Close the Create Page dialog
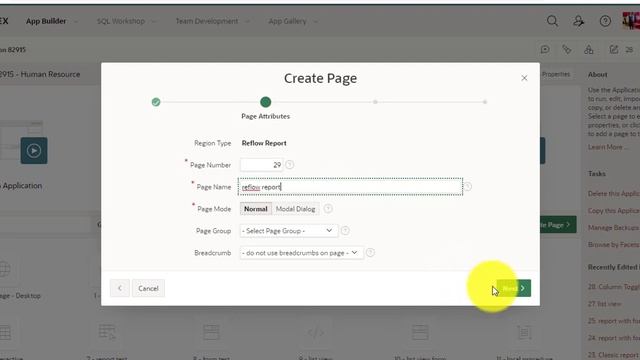 (x=524, y=78)
